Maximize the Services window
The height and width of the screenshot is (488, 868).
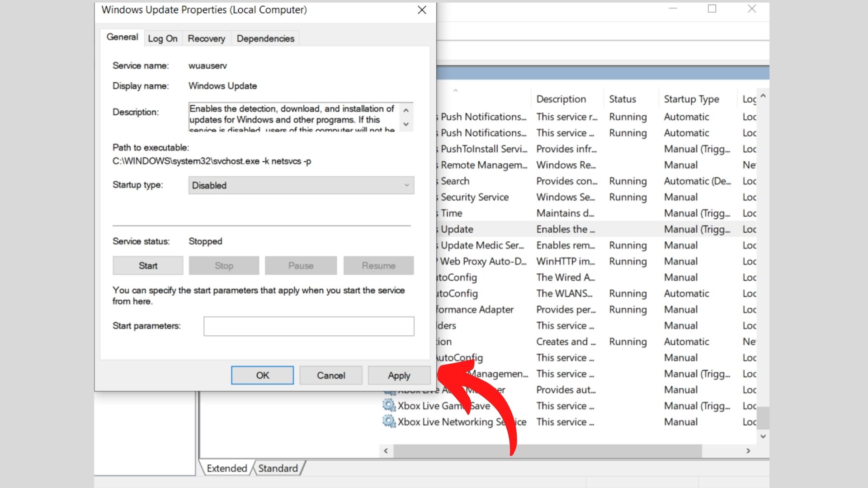pyautogui.click(x=712, y=9)
